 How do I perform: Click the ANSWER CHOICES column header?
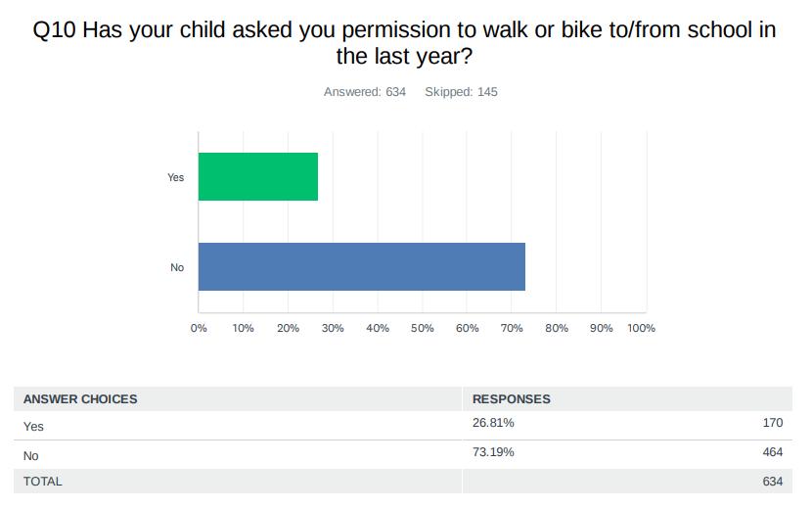80,399
